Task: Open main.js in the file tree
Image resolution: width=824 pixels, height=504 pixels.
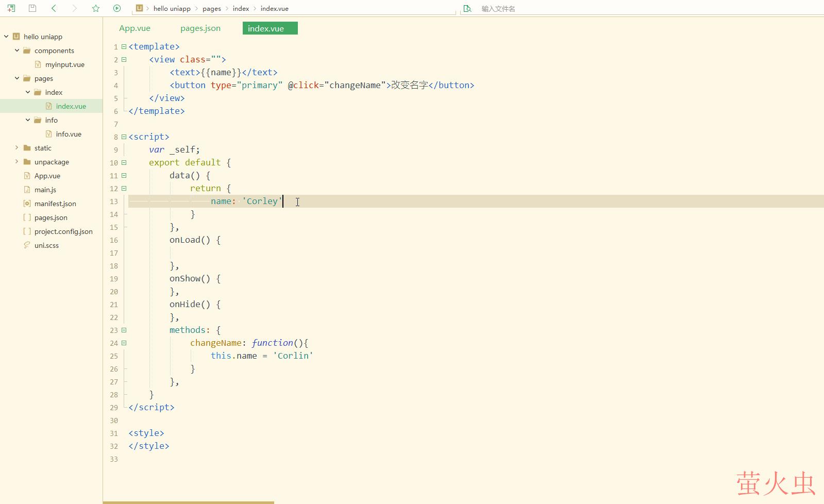Action: click(45, 190)
